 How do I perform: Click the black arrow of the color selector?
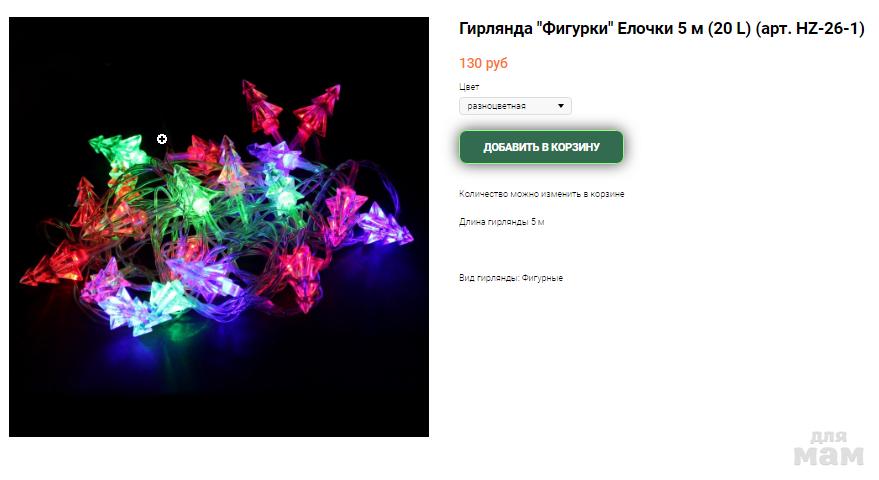(561, 106)
